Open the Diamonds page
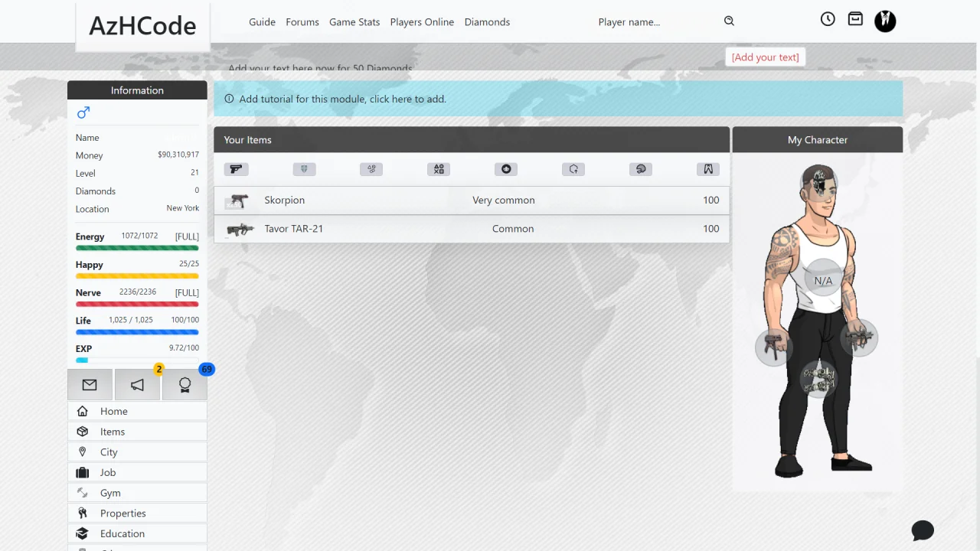This screenshot has width=980, height=551. (487, 22)
